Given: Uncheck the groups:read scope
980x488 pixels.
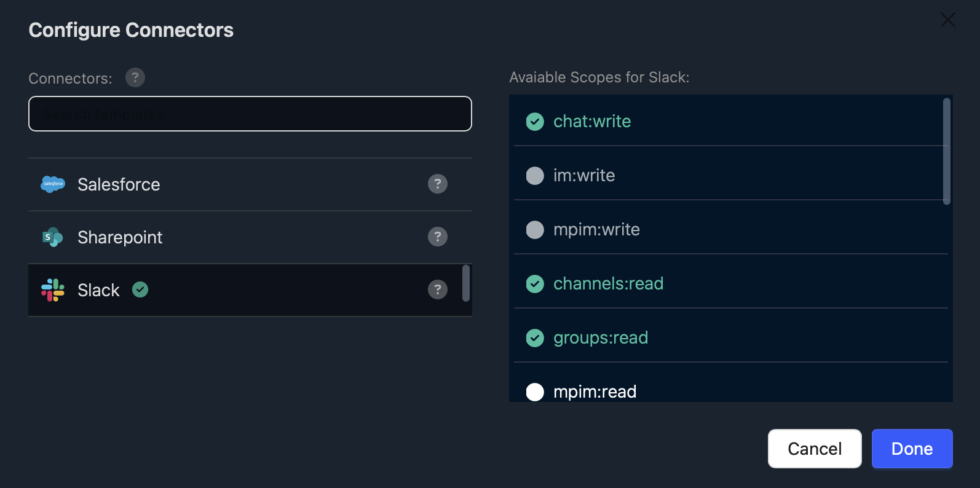Looking at the screenshot, I should click(535, 338).
